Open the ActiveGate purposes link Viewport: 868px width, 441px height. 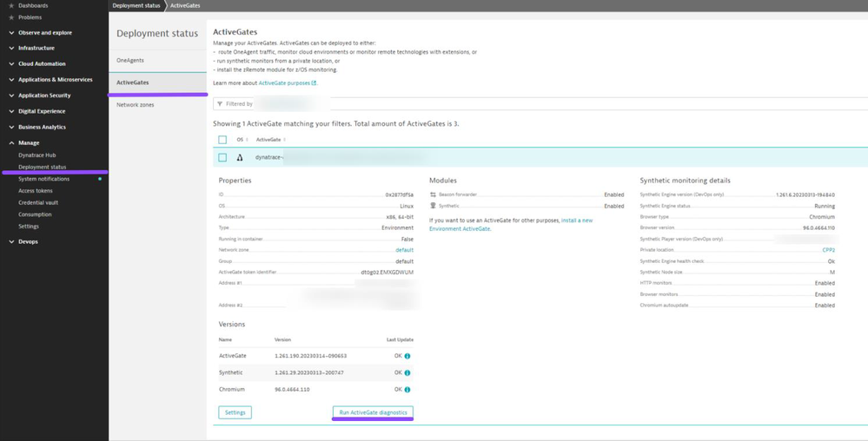pyautogui.click(x=286, y=83)
